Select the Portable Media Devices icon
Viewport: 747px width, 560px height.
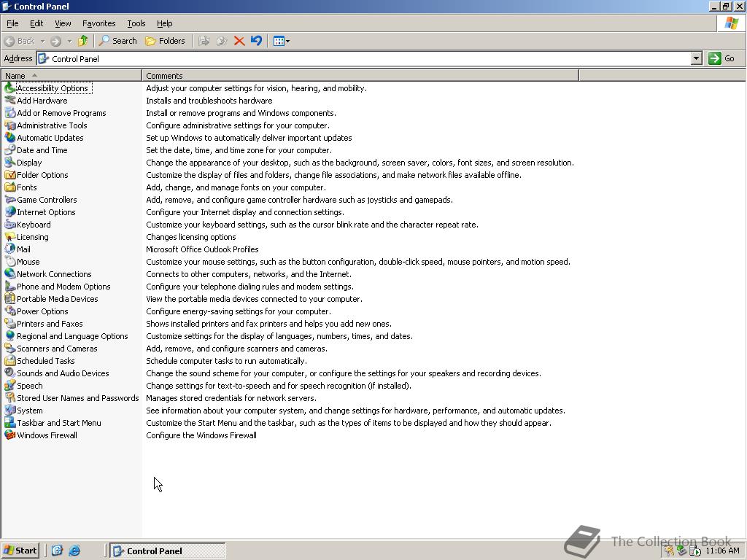tap(9, 298)
